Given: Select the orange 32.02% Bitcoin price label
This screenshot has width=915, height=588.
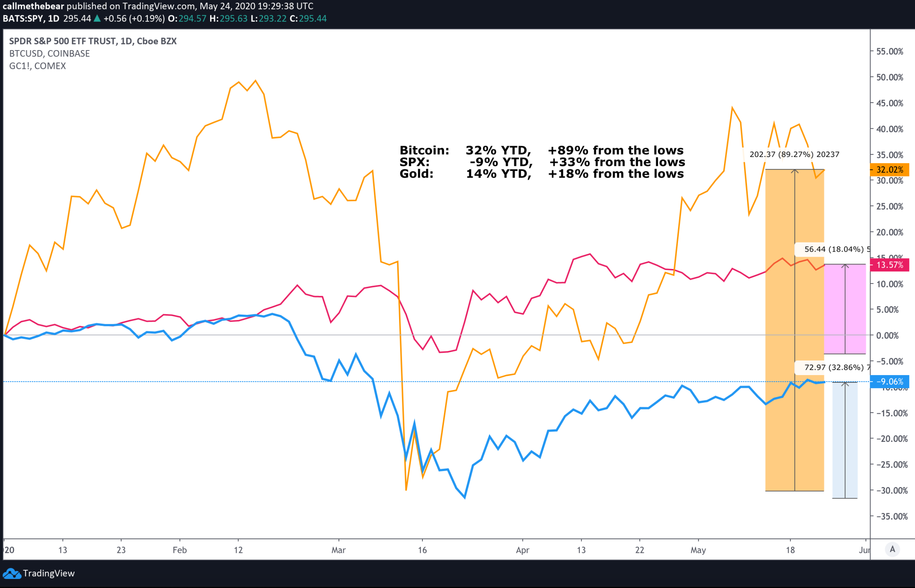Looking at the screenshot, I should pos(889,169).
